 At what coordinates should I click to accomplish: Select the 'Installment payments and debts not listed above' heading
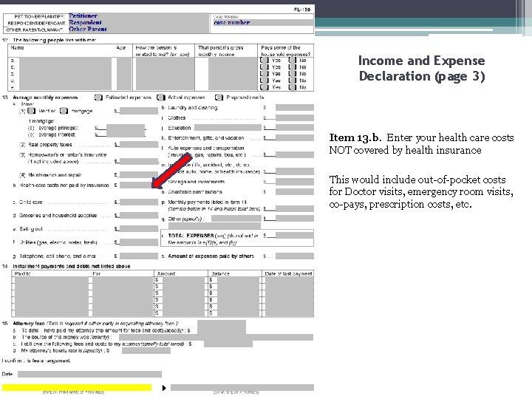coord(72,266)
